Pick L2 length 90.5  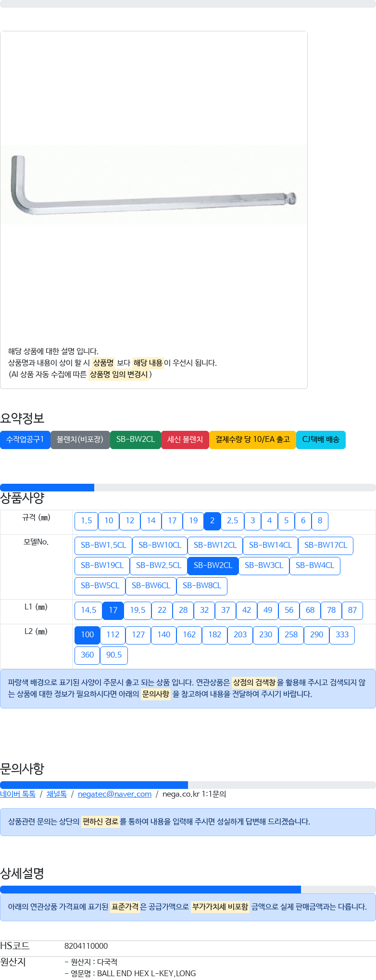coord(114,655)
